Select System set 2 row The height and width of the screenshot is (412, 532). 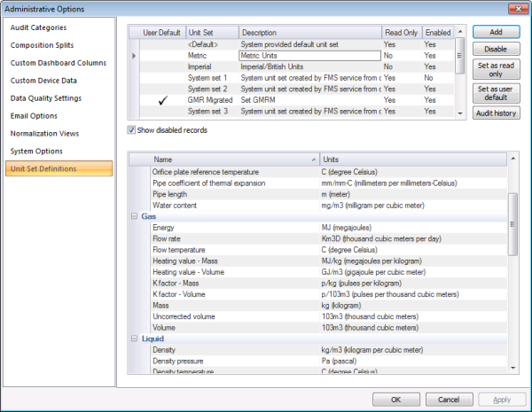tap(297, 89)
